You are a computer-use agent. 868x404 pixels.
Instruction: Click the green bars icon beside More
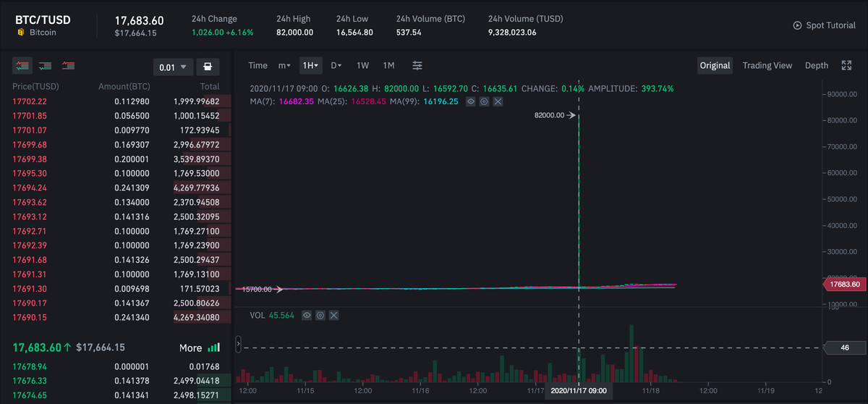pos(213,348)
